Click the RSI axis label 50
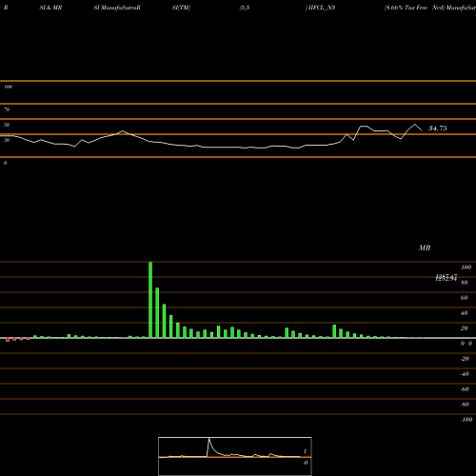The height and width of the screenshot is (476, 476). [7, 125]
